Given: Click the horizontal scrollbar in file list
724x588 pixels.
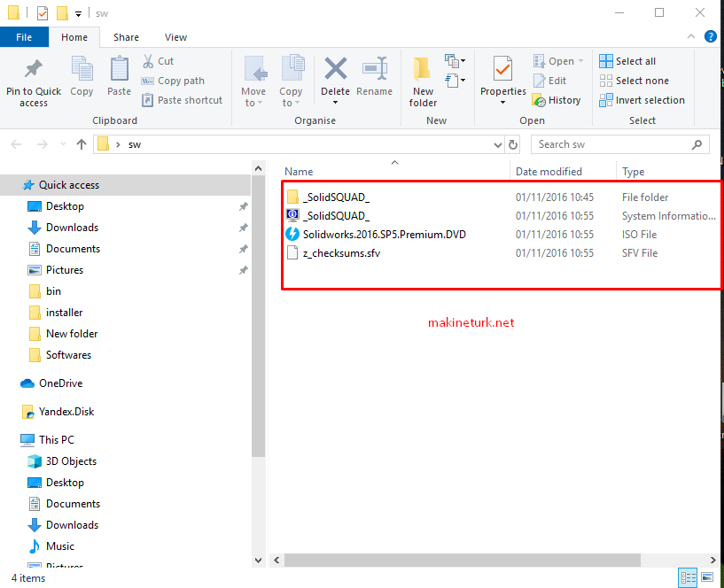Looking at the screenshot, I should (463, 561).
